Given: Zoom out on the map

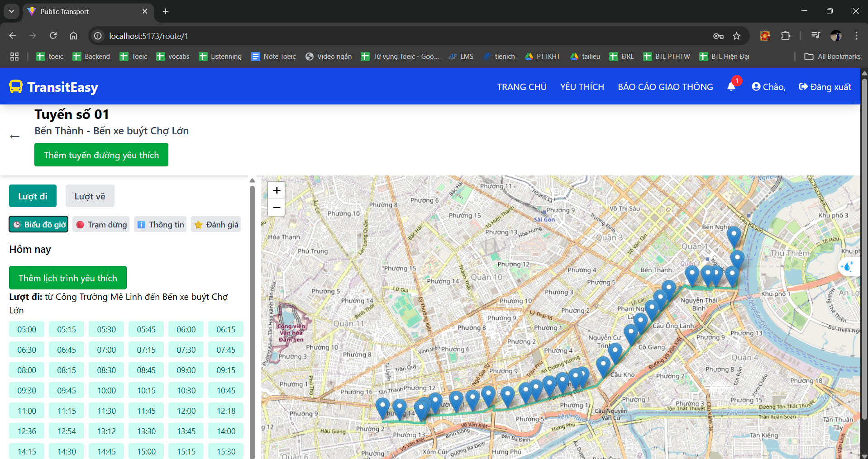Looking at the screenshot, I should [277, 208].
